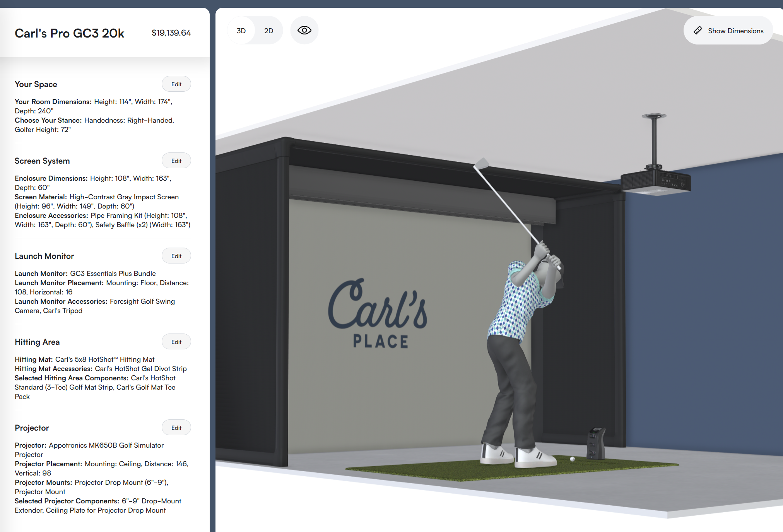Select the launch monitor on the mat

(x=596, y=443)
